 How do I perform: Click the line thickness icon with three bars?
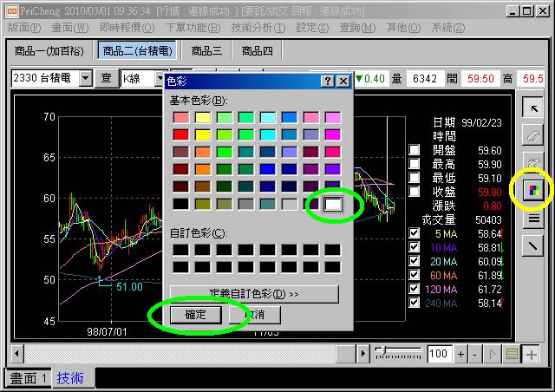point(533,219)
